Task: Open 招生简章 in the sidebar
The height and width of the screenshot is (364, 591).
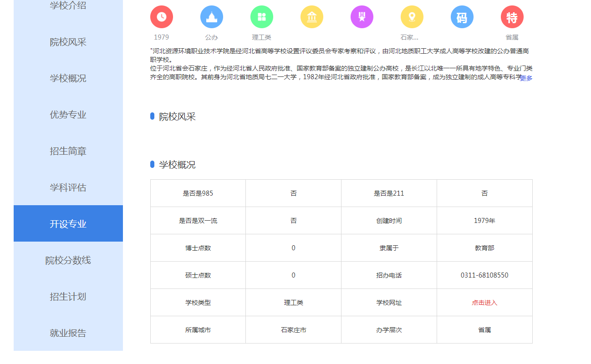Action: (x=68, y=151)
